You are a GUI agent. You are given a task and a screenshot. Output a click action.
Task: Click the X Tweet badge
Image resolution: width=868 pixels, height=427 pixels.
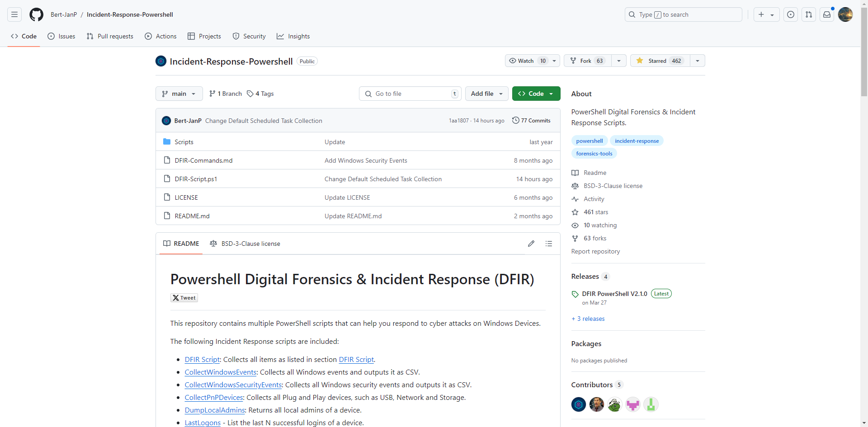(184, 298)
